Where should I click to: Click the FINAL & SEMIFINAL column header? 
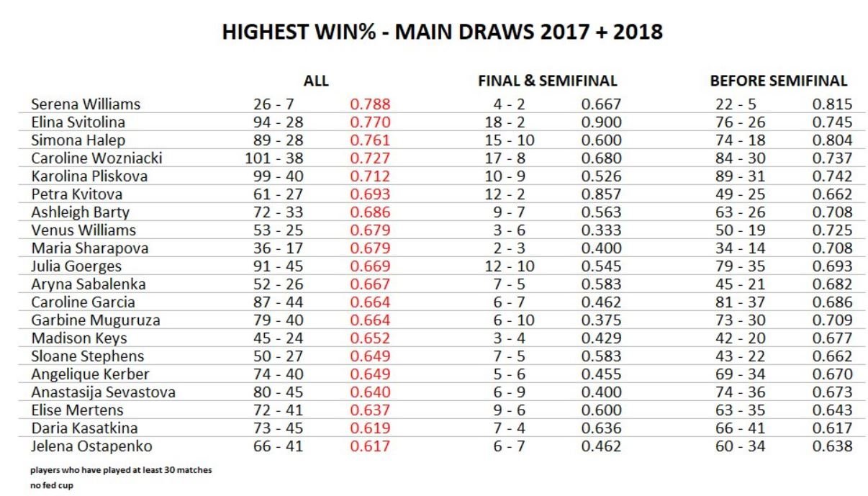(x=548, y=81)
